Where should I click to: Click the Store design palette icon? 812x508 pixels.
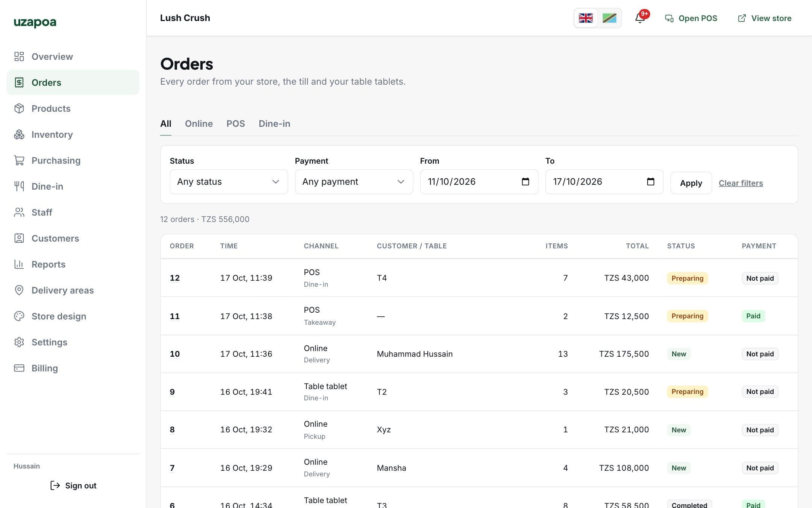(x=19, y=316)
